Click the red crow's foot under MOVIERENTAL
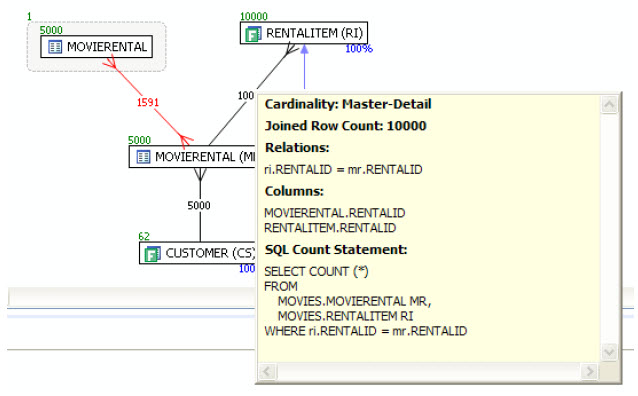This screenshot has width=638, height=396. 110,63
